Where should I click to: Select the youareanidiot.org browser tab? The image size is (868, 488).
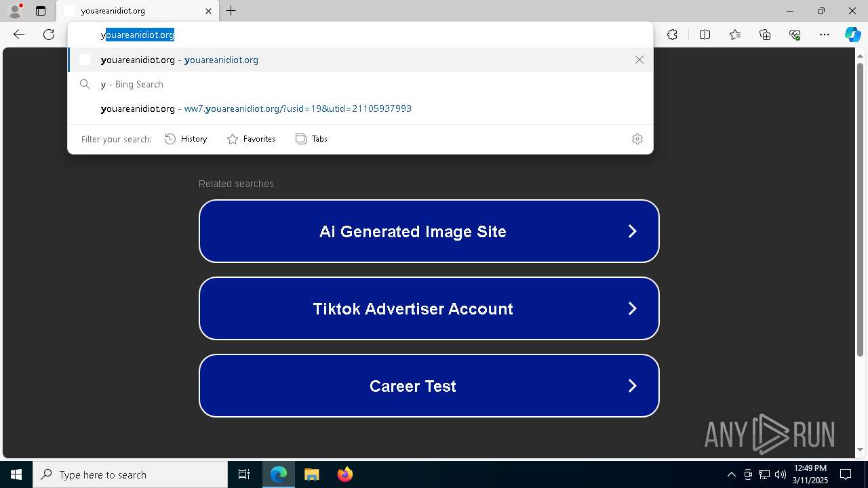pos(138,11)
